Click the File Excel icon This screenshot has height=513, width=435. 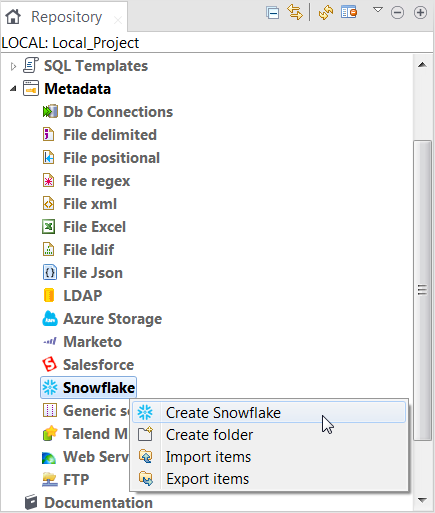coord(49,227)
